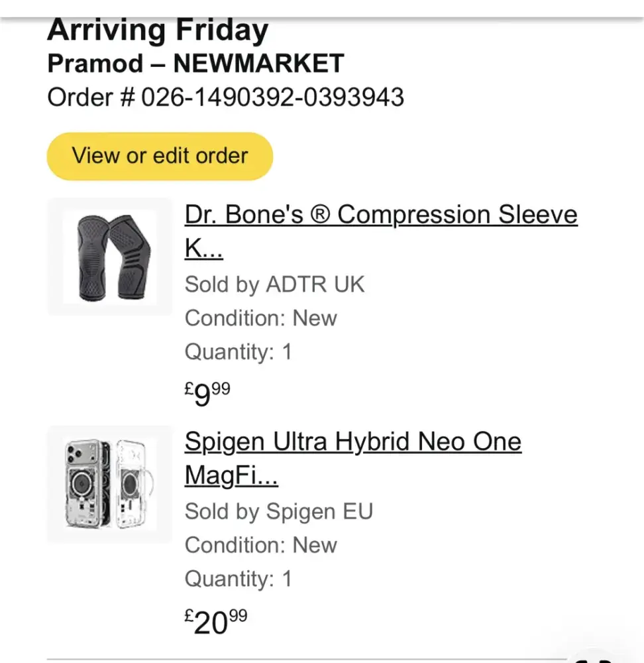The image size is (644, 663).
Task: Click Quantity: 1 under the knee sleeve item
Action: tap(238, 351)
